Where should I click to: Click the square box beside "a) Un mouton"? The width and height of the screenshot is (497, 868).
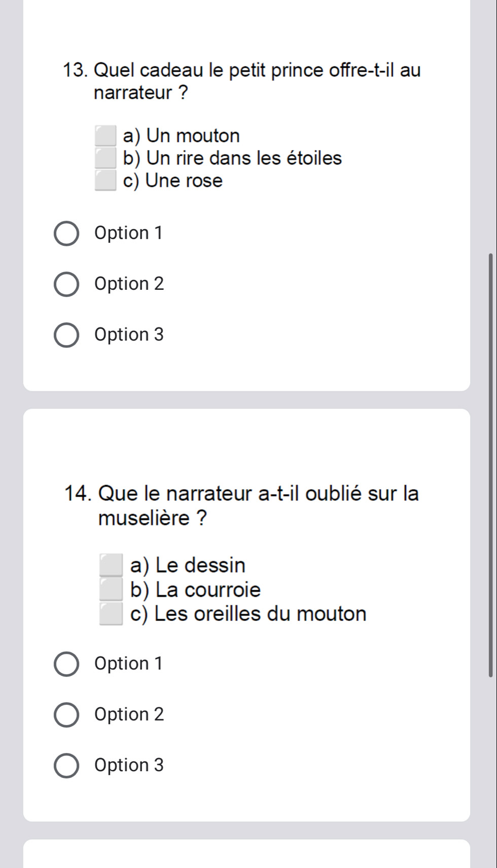[105, 136]
